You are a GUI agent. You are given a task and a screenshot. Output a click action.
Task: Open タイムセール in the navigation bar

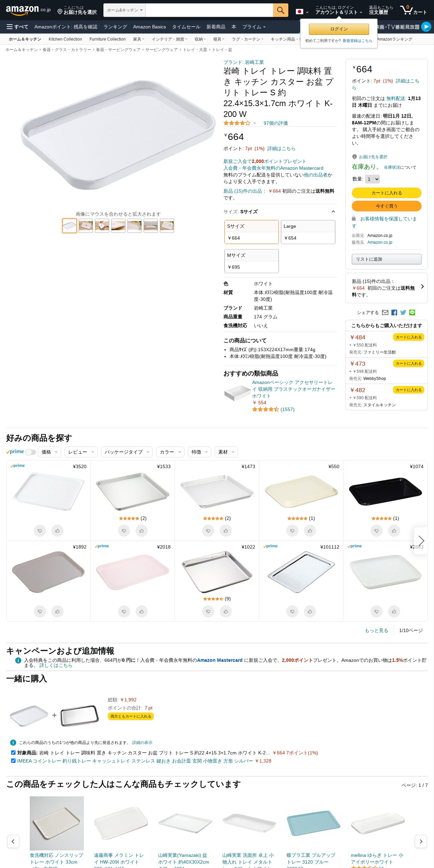point(186,27)
